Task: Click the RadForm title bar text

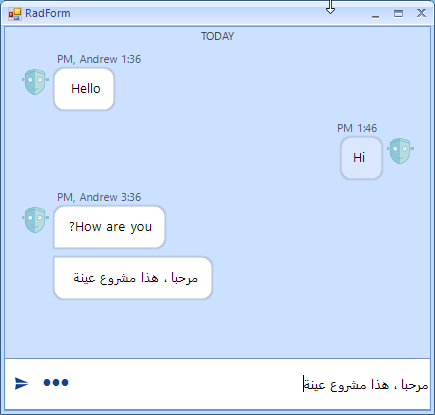Action: point(48,13)
